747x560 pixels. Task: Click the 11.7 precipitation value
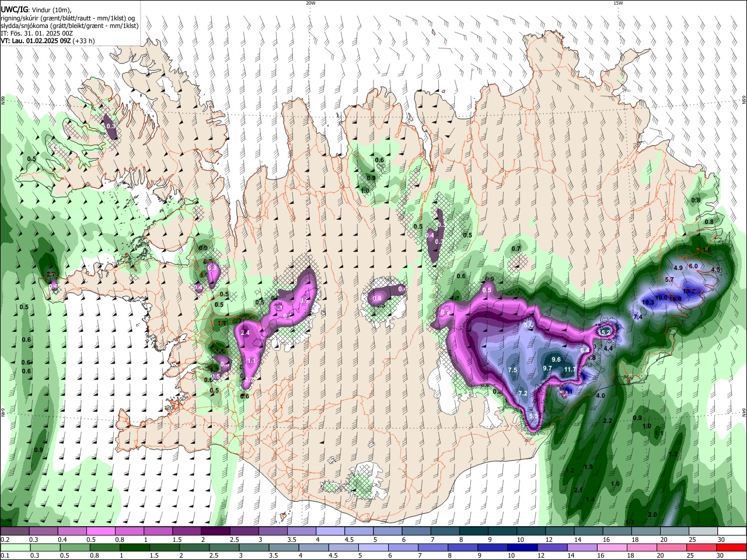(570, 370)
